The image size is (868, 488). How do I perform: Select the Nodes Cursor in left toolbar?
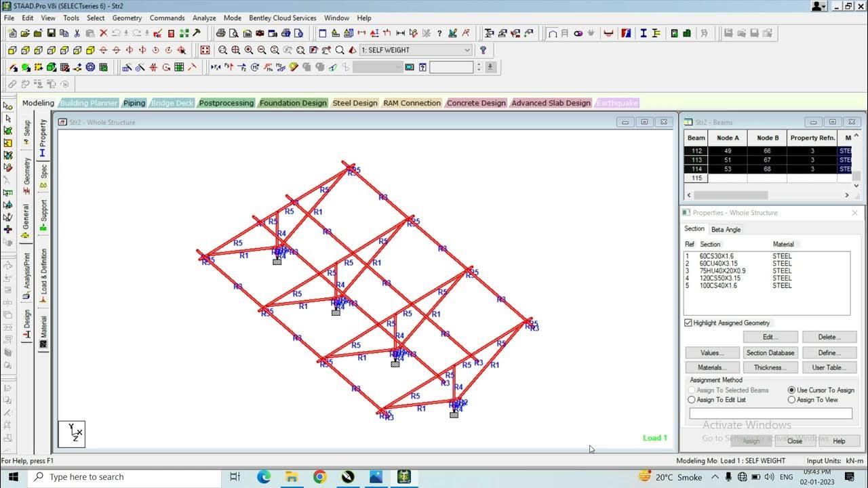[x=7, y=106]
